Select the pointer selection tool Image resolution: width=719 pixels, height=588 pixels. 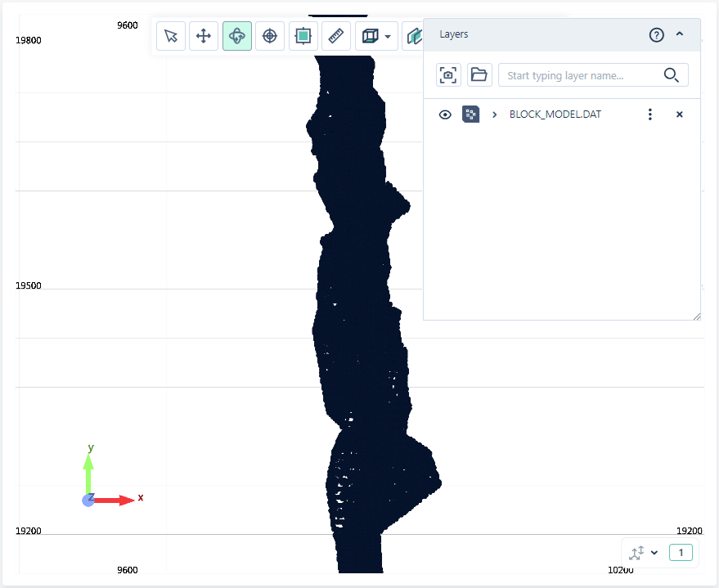(171, 36)
